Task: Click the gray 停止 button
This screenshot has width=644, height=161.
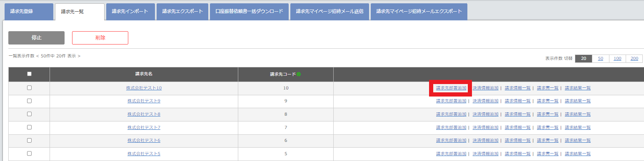Action: tap(36, 38)
